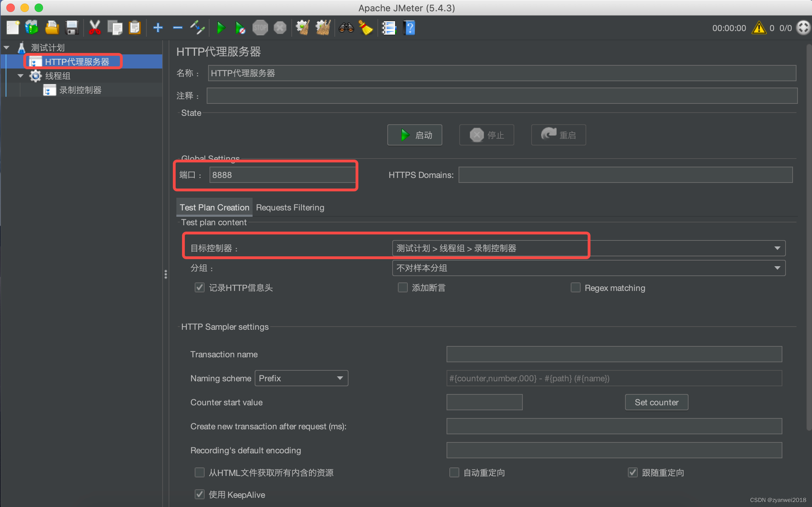Open the Templates icon in toolbar

(x=32, y=28)
